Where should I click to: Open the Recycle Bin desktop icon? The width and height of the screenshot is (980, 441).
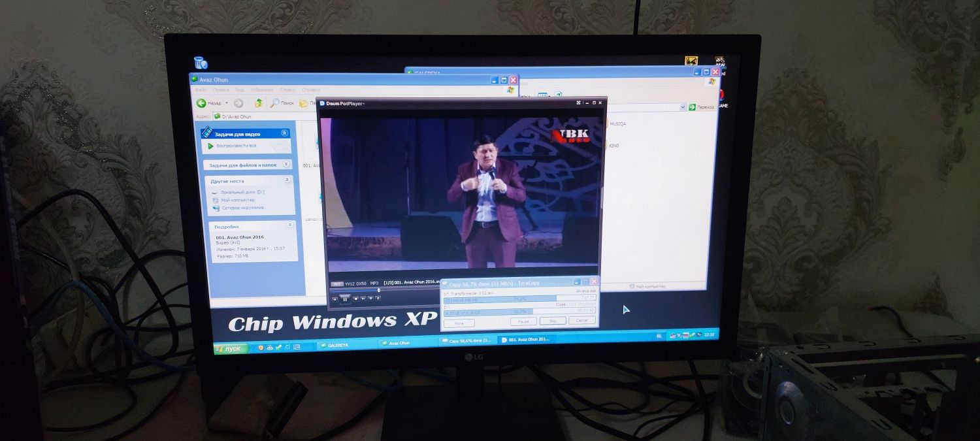[x=201, y=63]
